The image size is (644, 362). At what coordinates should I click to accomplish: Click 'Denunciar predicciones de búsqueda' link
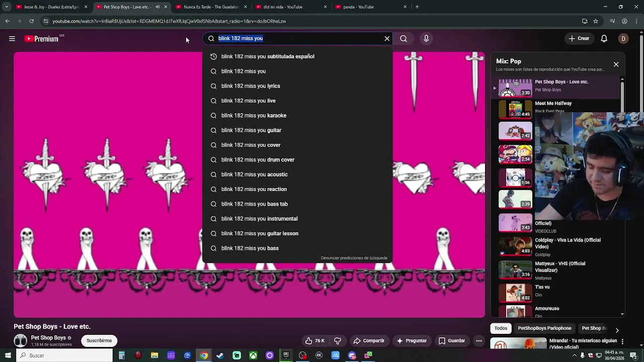tap(354, 258)
